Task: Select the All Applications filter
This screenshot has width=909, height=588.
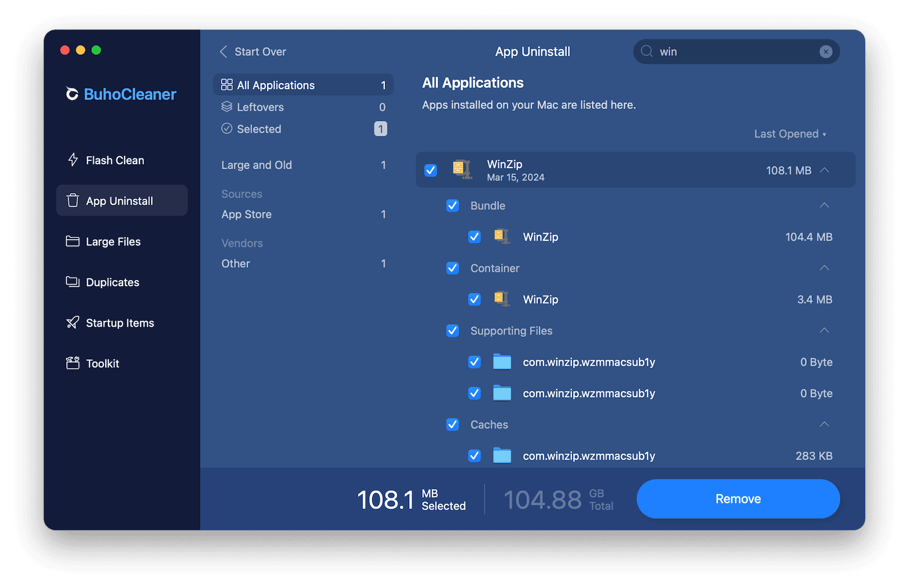Action: [x=303, y=85]
